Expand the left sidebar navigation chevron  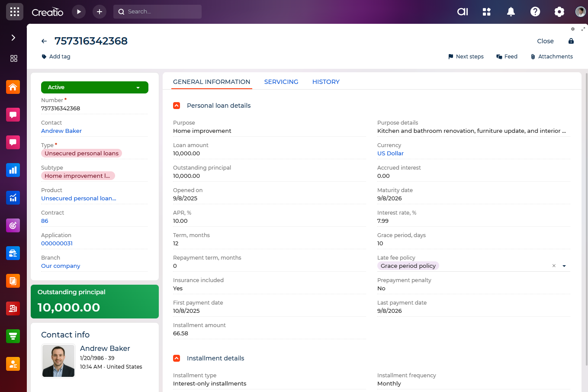pyautogui.click(x=13, y=38)
